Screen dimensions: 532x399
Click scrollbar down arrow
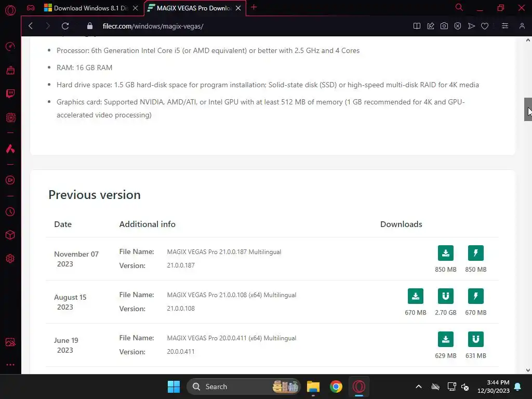[x=528, y=370]
